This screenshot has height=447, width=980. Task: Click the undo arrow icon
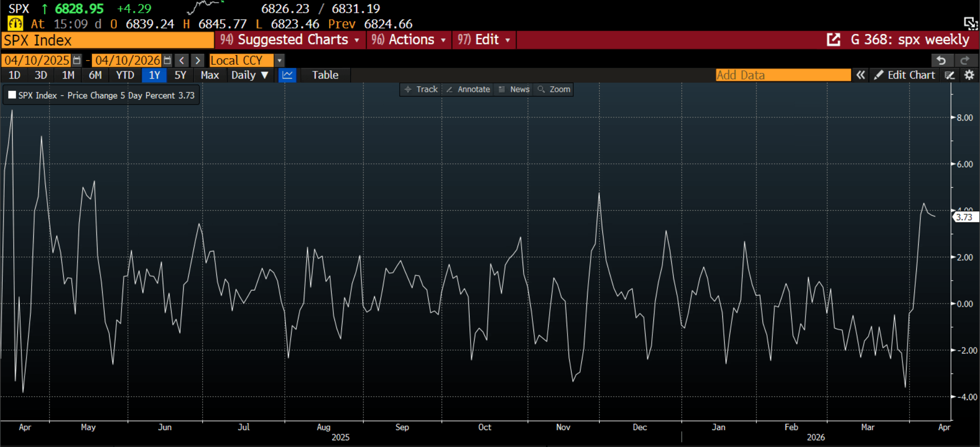click(941, 60)
